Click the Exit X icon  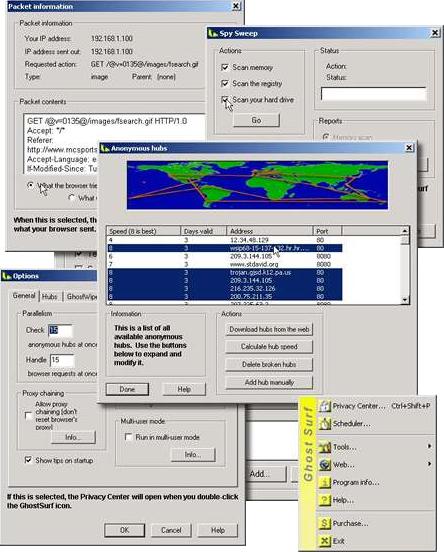(325, 541)
